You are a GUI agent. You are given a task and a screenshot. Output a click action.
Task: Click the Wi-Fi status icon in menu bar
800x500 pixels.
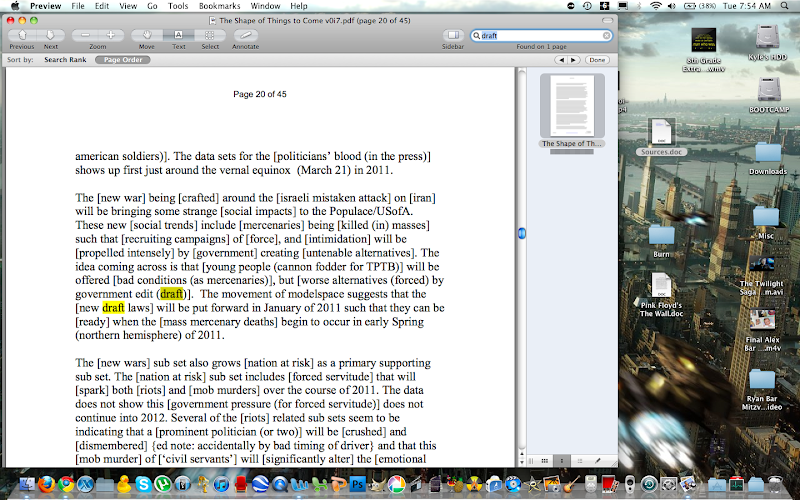[x=656, y=6]
